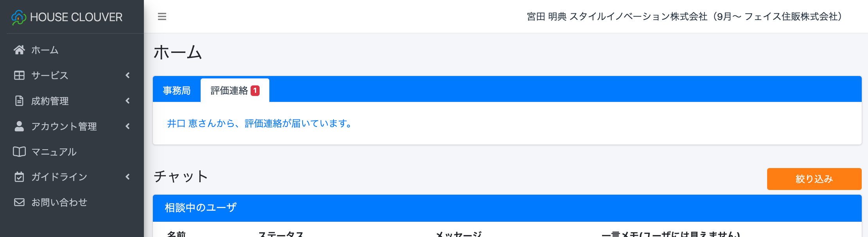
Task: Expand the 成約管理 submenu chevron
Action: 127,101
